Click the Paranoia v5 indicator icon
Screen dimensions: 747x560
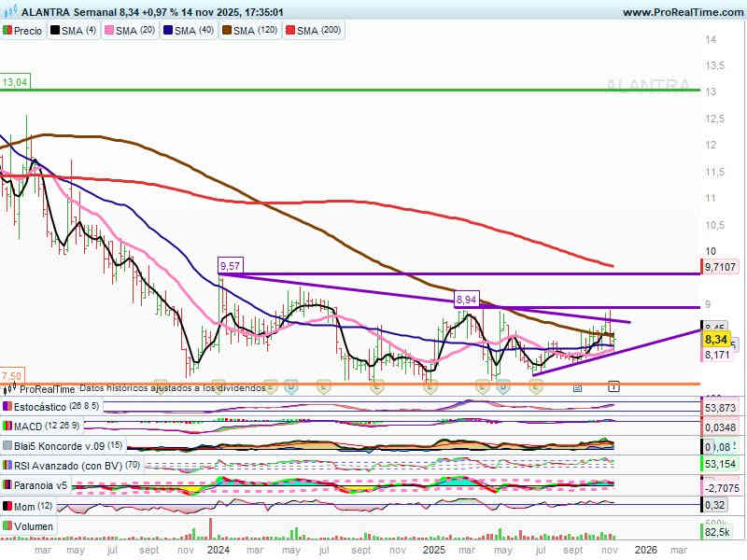[7, 484]
